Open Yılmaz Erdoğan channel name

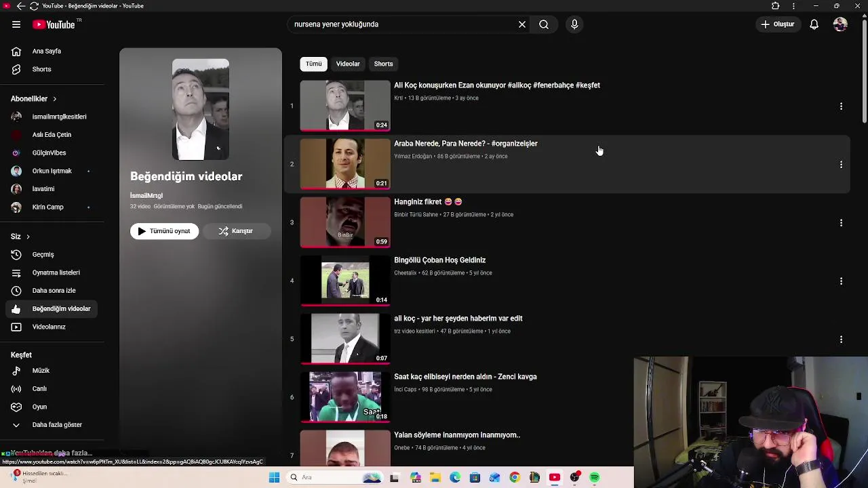[x=413, y=157]
